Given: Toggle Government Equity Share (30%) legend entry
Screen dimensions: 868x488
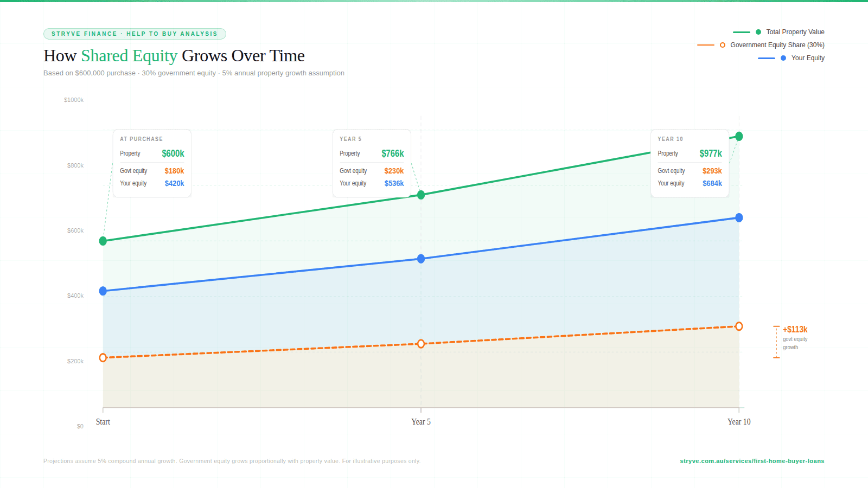Looking at the screenshot, I should coord(777,45).
